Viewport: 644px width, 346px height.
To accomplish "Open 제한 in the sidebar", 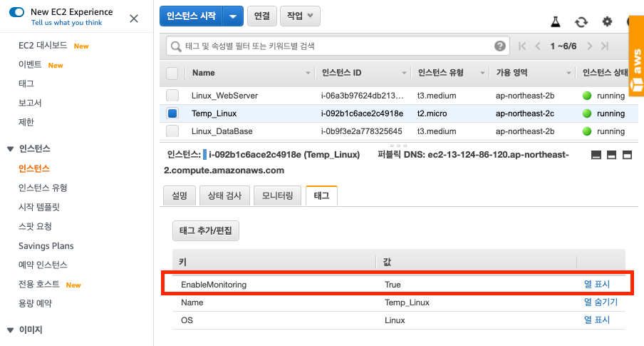I will point(26,122).
